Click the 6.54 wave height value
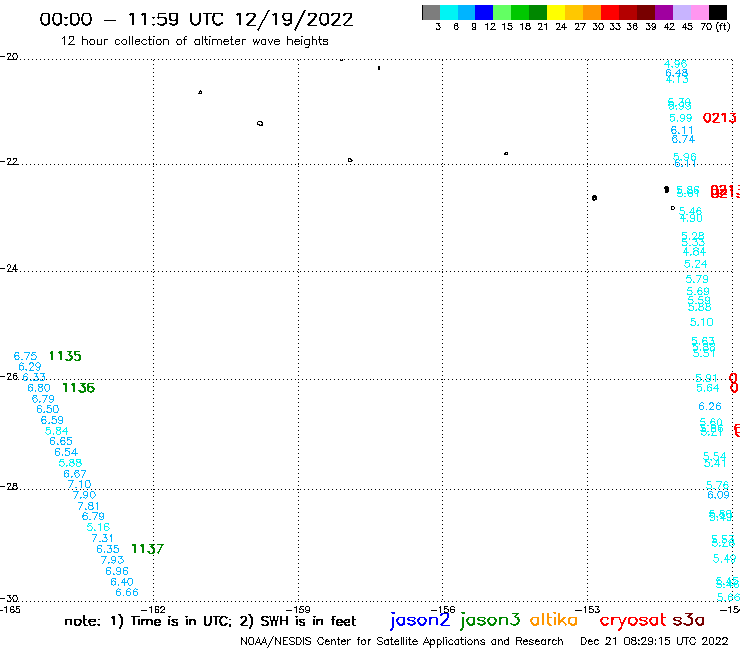 pos(66,452)
